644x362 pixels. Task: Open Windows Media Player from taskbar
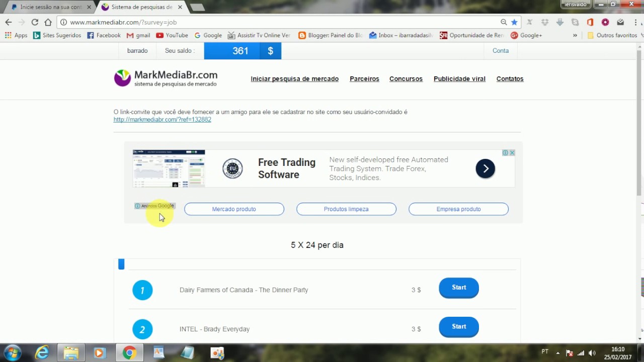point(100,353)
